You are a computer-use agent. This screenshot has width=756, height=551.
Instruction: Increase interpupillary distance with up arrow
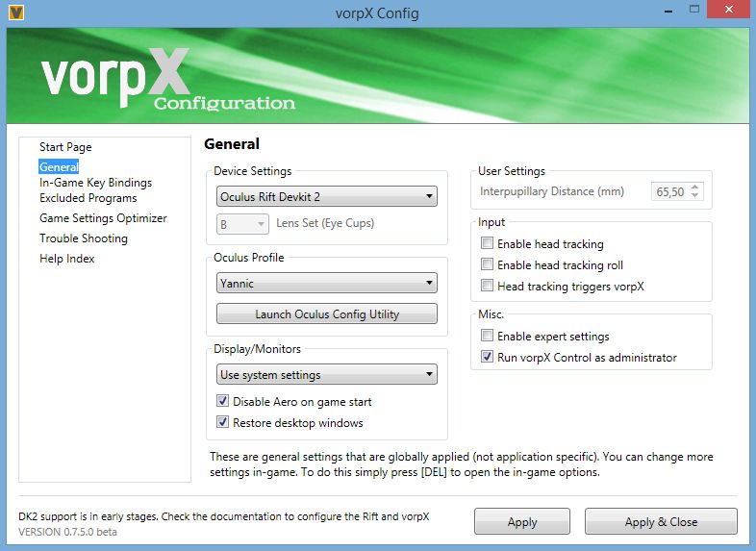pyautogui.click(x=694, y=188)
